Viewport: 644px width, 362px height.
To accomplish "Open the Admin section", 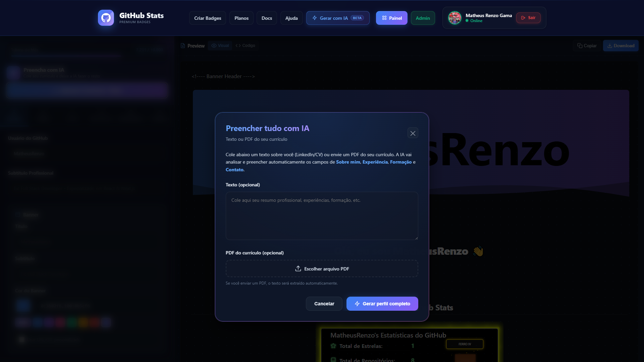I will coord(423,18).
